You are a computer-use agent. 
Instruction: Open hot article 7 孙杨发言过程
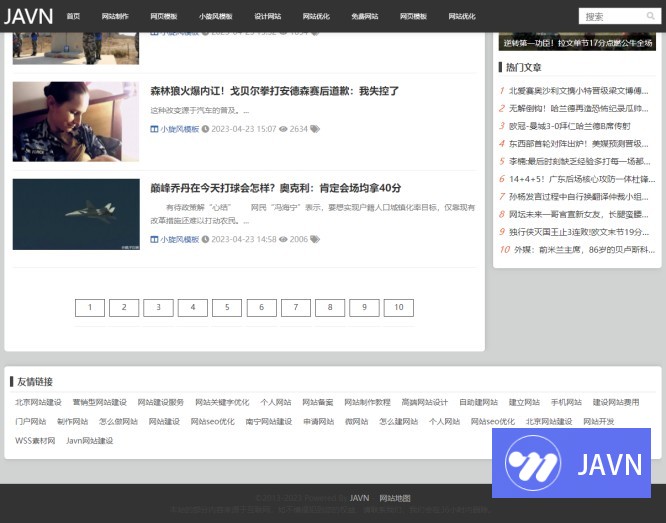click(579, 197)
